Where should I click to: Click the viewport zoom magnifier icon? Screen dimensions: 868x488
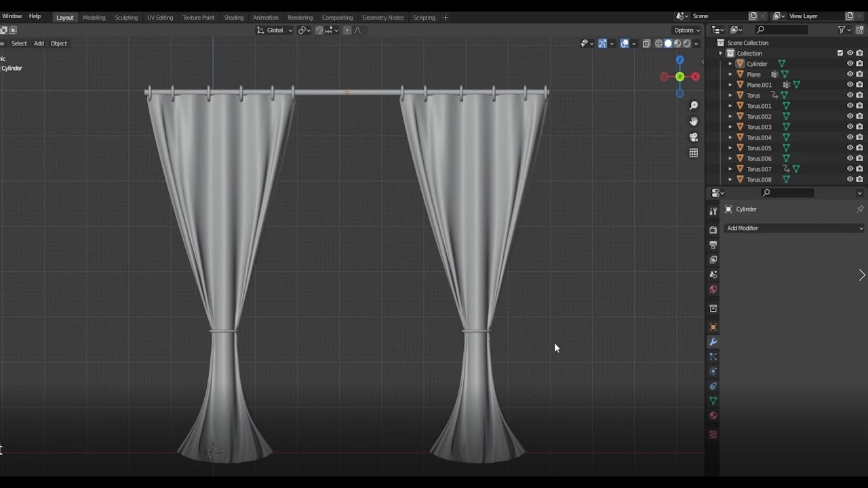[694, 106]
